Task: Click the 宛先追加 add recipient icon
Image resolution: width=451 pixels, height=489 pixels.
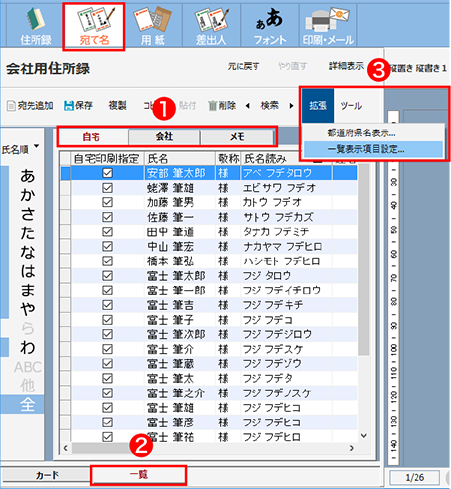Action: click(11, 106)
